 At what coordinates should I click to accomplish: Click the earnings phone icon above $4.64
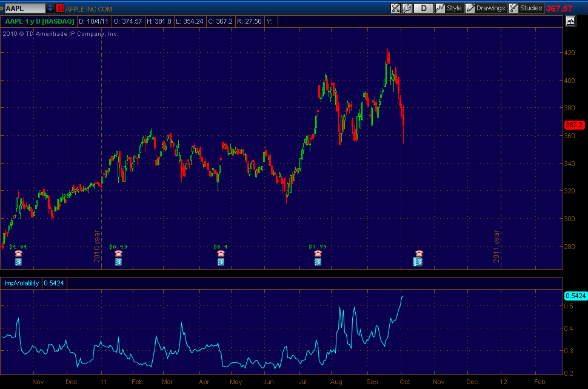click(x=17, y=253)
